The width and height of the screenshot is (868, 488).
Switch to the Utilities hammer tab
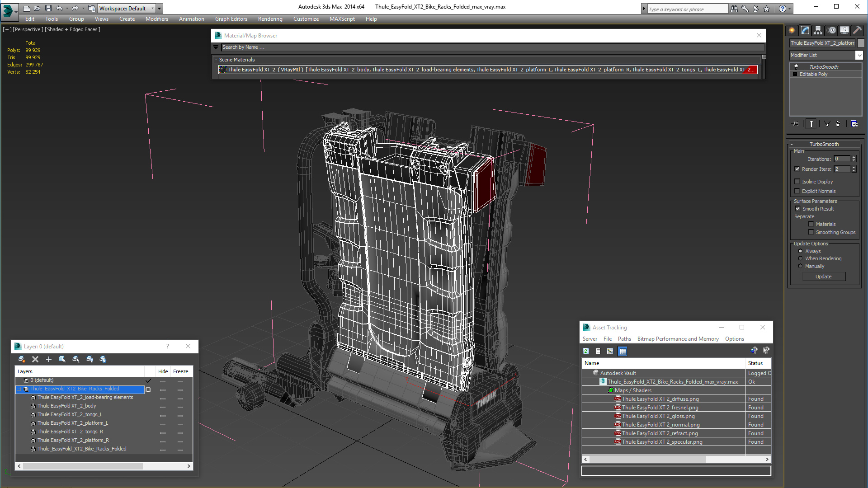(858, 30)
